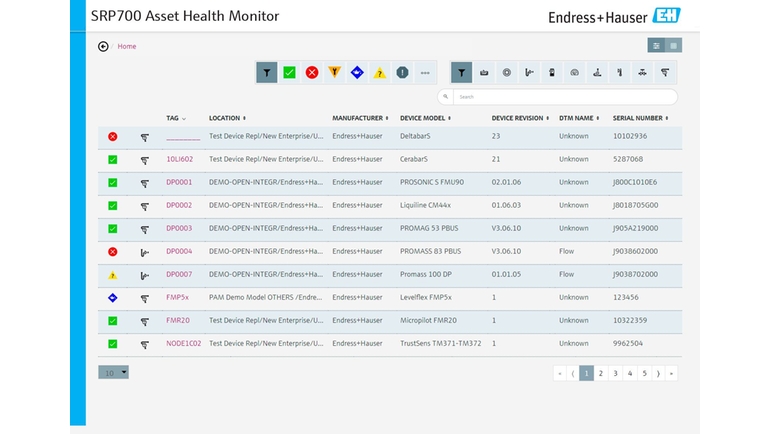Viewport: 771px width, 434px height.
Task: Select the flow meter device-type filter in toolbar
Action: [x=529, y=73]
